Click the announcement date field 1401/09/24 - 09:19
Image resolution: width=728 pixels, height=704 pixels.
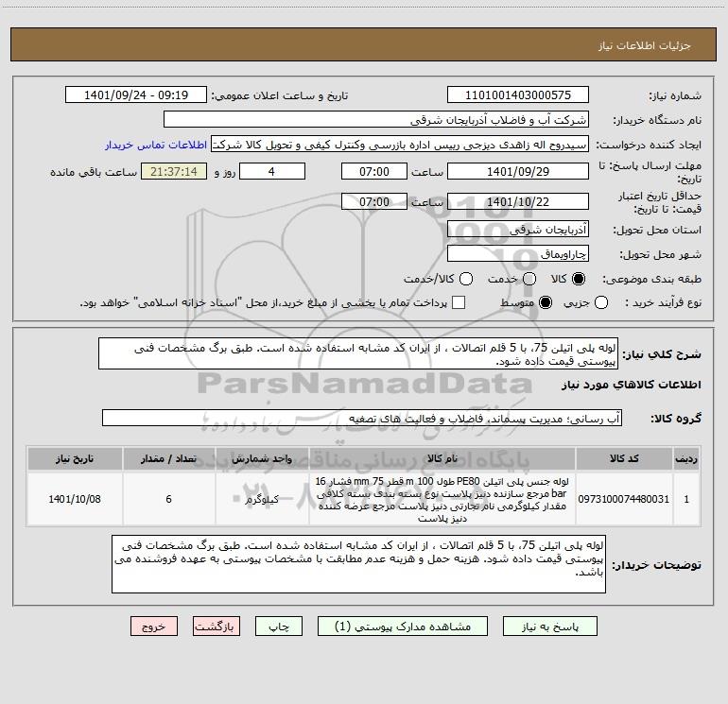pos(136,94)
